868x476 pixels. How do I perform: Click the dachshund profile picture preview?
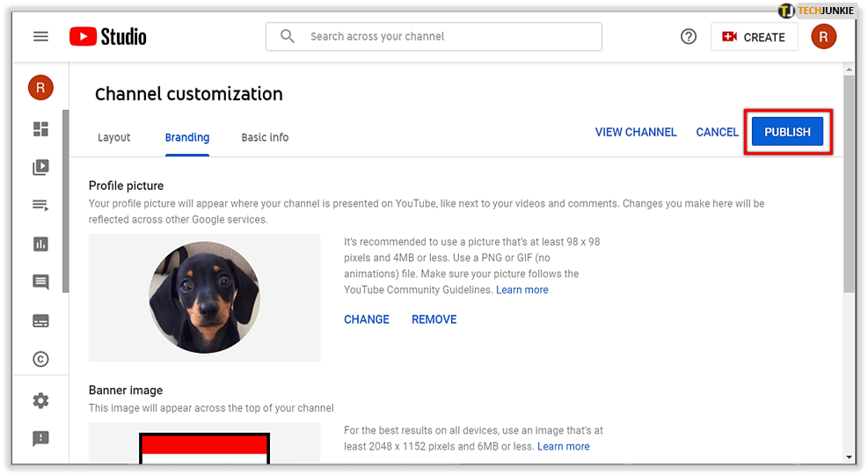tap(204, 297)
